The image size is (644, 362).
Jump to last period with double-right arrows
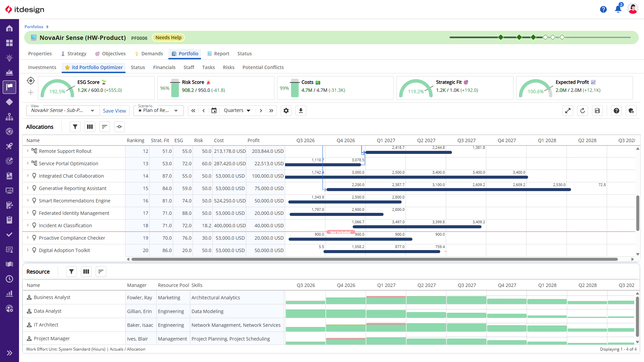(271, 111)
